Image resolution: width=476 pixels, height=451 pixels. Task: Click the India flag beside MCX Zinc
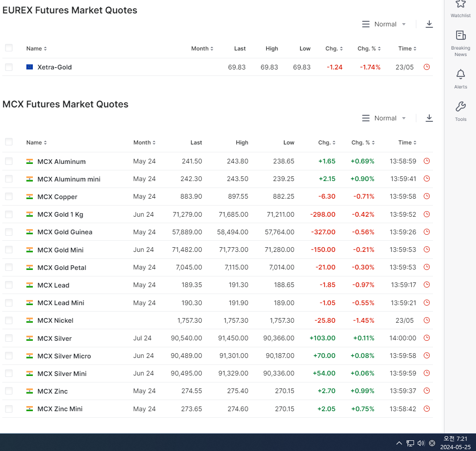30,391
